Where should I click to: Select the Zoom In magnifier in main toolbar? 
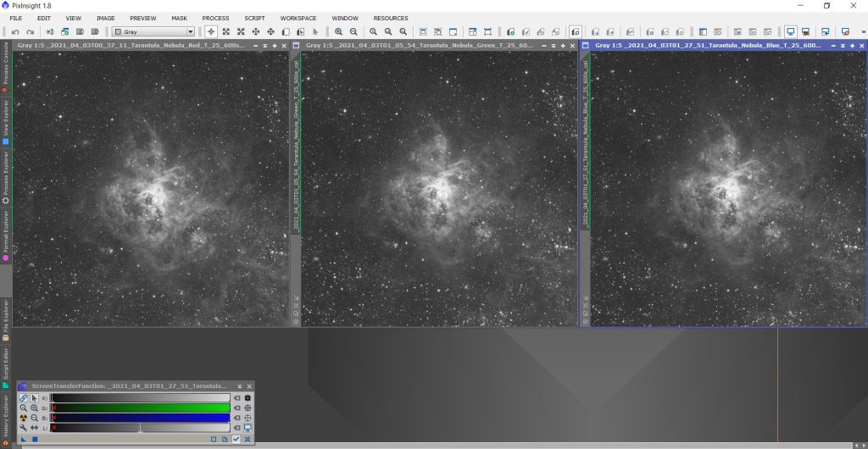click(339, 32)
